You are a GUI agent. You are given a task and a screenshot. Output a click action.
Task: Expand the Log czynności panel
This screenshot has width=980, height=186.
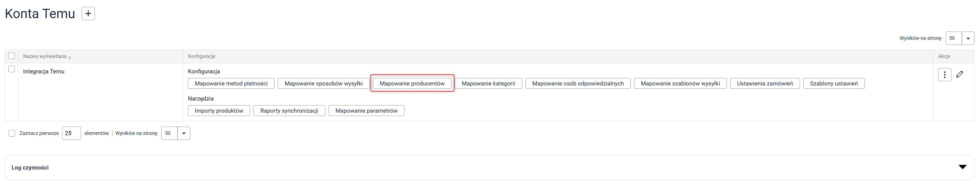[962, 167]
